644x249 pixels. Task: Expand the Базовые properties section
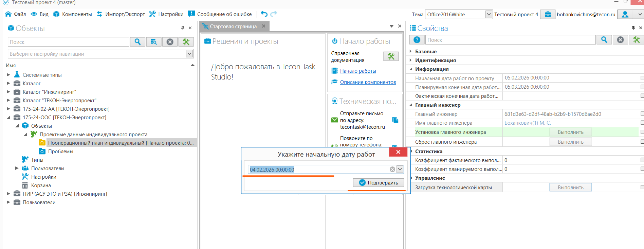[x=411, y=51]
